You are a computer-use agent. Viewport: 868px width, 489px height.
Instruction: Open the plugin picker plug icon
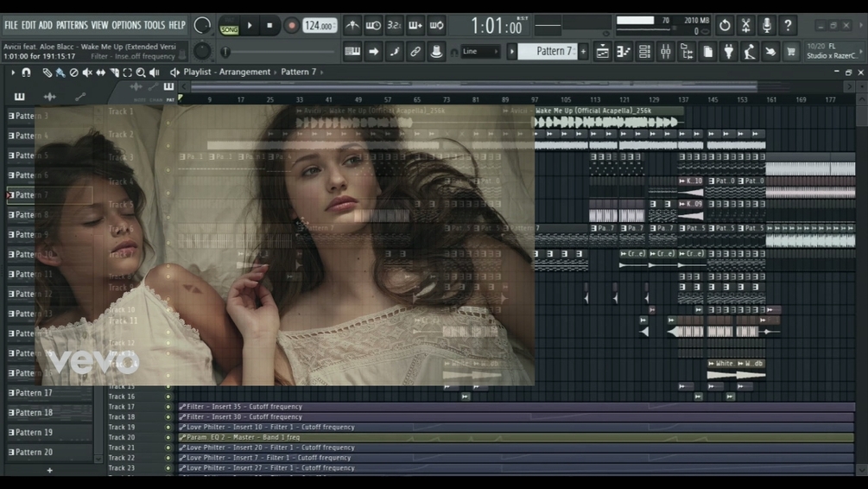(x=728, y=52)
